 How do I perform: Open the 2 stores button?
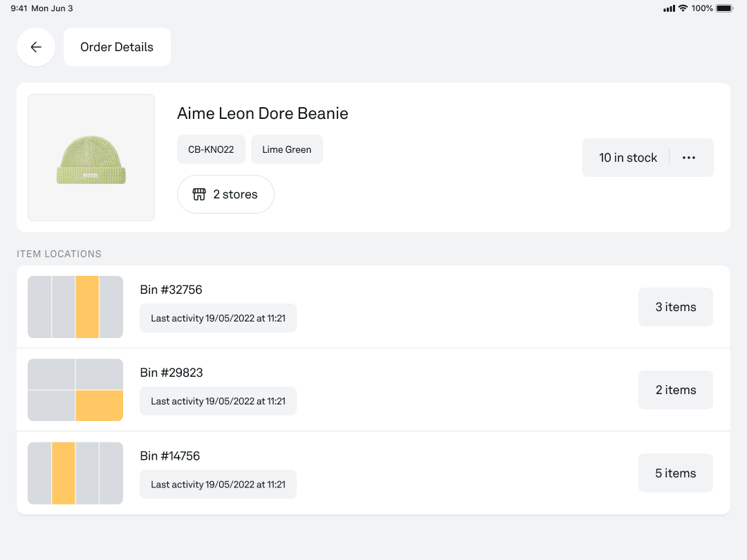pos(225,194)
